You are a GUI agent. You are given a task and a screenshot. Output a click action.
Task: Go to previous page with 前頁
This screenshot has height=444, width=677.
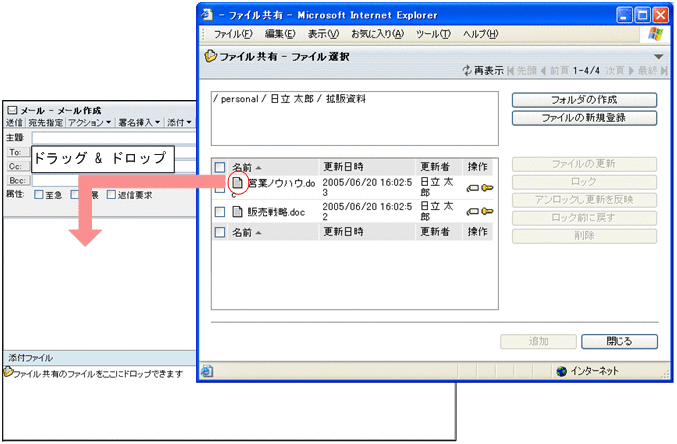[x=554, y=71]
